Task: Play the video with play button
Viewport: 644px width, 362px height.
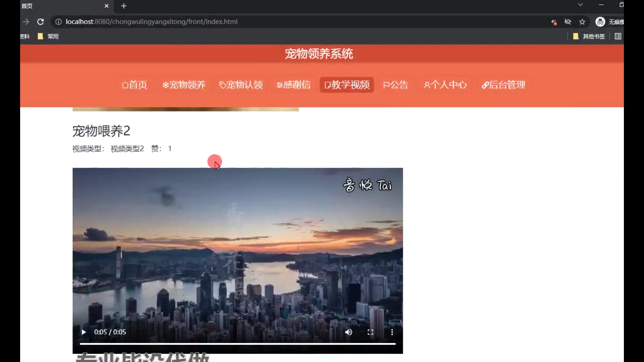Action: pyautogui.click(x=84, y=332)
